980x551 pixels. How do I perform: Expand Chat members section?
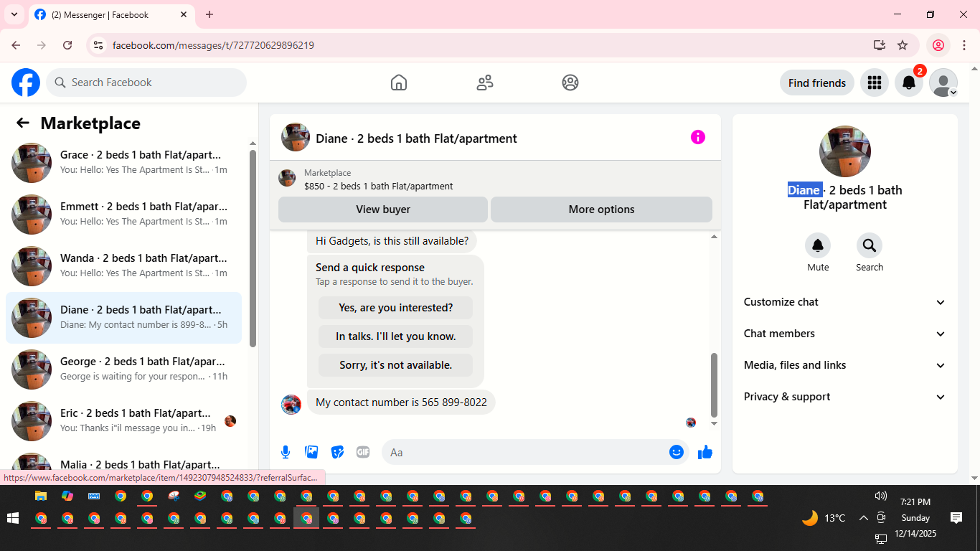tap(845, 334)
